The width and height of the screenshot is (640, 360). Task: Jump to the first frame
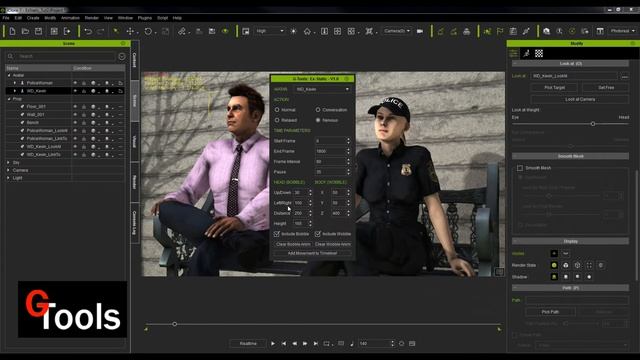pyautogui.click(x=284, y=344)
